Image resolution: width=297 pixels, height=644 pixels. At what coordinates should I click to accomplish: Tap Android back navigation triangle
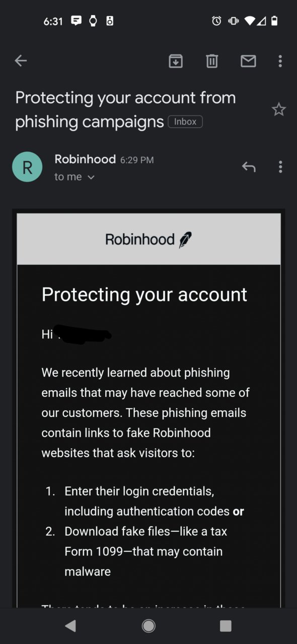(70, 626)
